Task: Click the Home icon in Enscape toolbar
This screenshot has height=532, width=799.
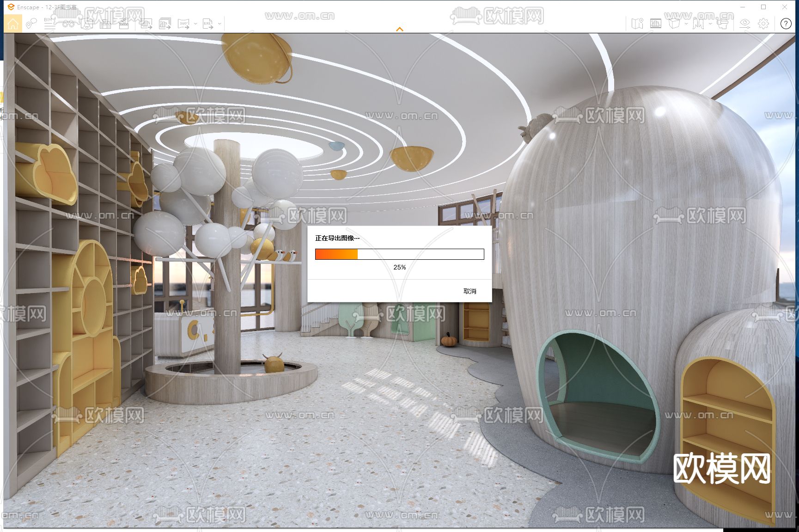Action: coord(13,24)
